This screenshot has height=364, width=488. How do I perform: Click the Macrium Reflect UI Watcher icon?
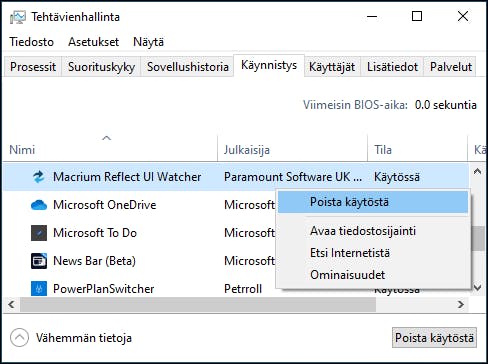39,177
